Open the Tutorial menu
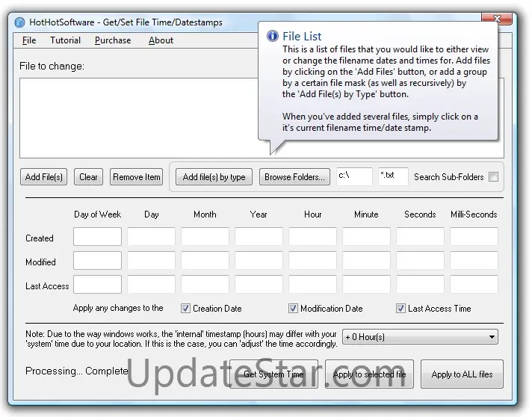 pos(66,40)
